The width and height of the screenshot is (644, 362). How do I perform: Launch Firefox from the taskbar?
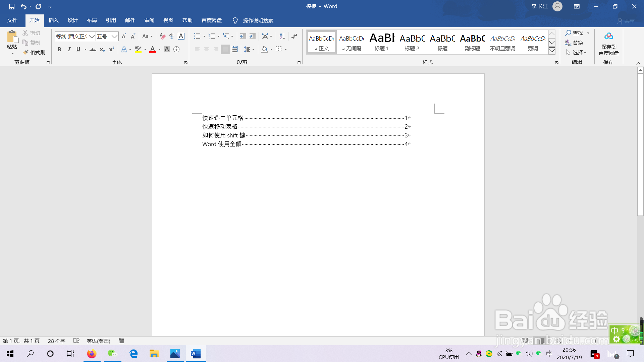click(x=92, y=354)
